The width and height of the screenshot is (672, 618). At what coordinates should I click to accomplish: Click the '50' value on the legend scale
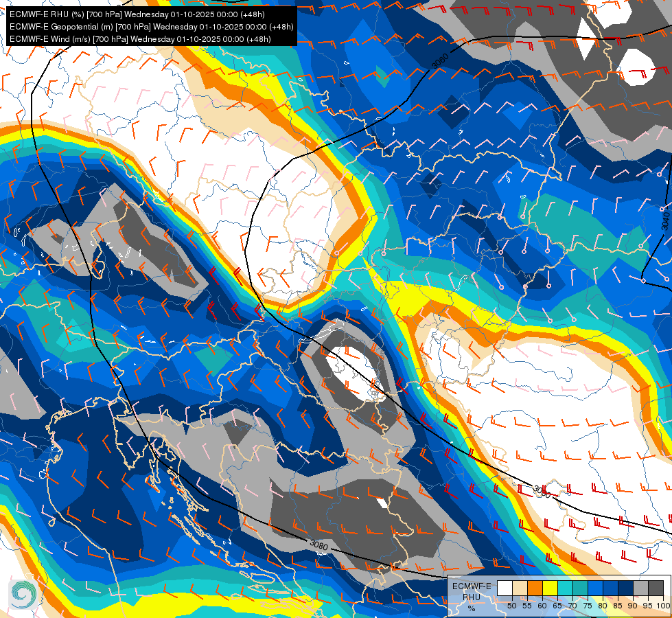coord(512,606)
